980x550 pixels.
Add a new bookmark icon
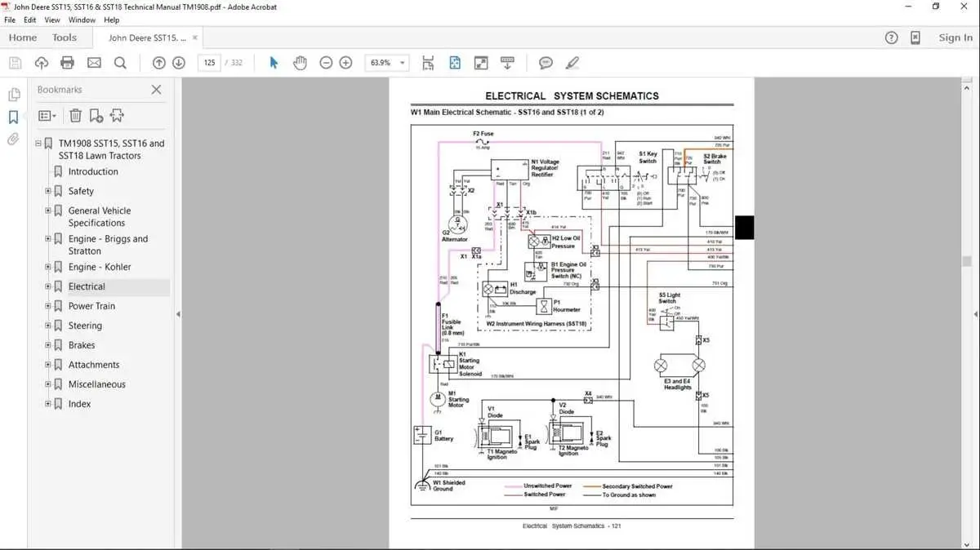click(x=96, y=116)
